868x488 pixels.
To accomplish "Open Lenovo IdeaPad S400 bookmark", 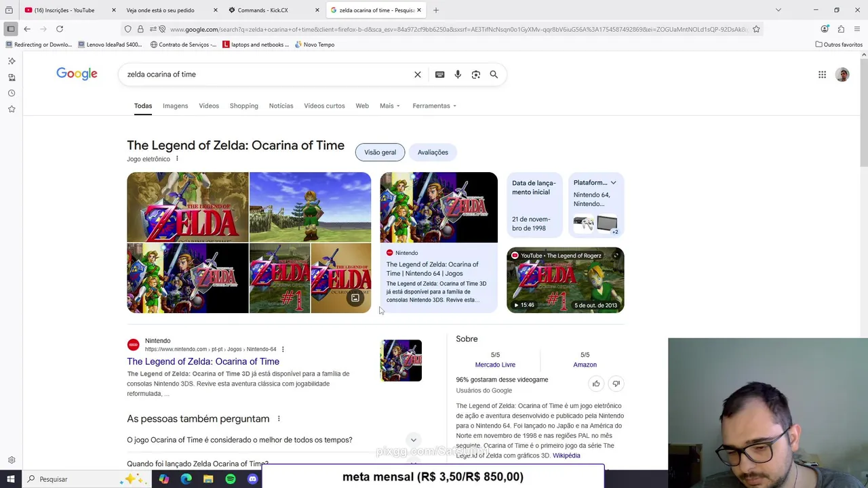I will point(110,45).
